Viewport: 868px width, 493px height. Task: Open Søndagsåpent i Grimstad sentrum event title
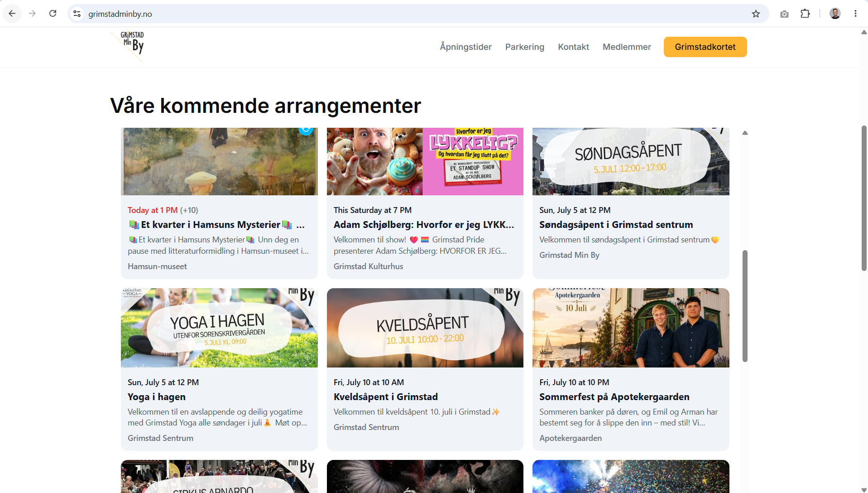pos(616,225)
